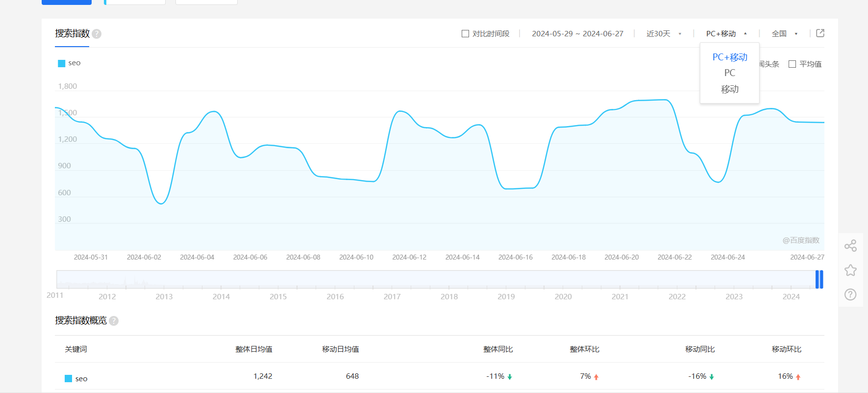Click the red up arrow beside 16%

(x=798, y=377)
